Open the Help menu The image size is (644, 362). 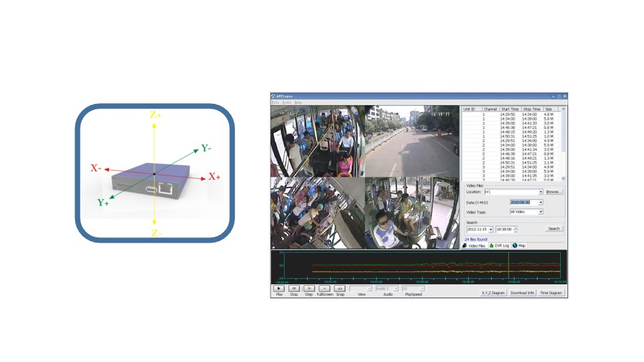pos(298,103)
